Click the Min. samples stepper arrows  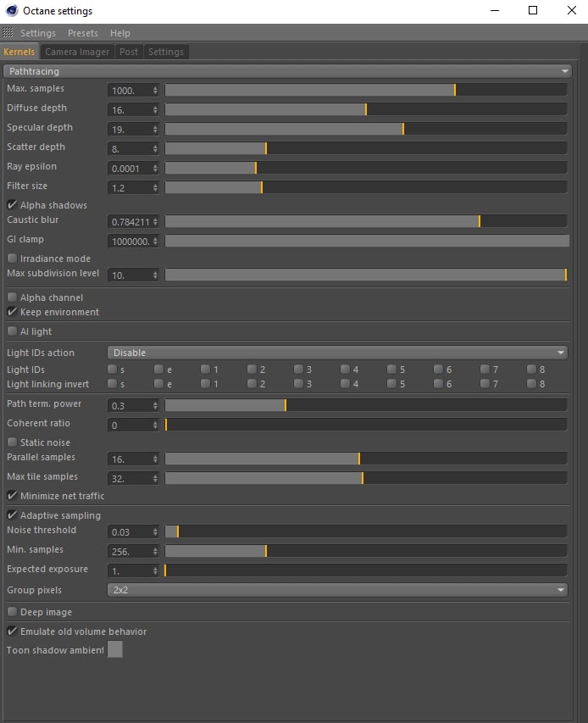click(x=155, y=552)
